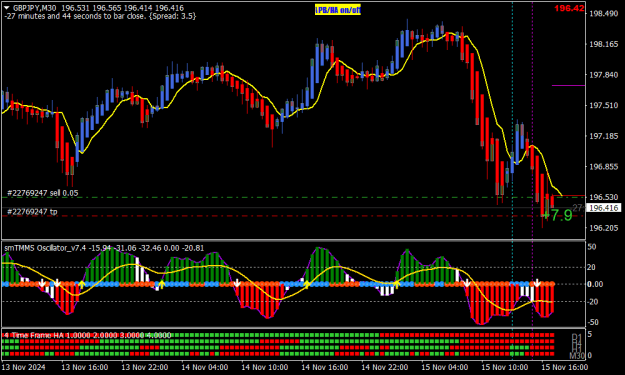Click the 196.855 price scale value
Screen dimensions: 625x375
[603, 167]
